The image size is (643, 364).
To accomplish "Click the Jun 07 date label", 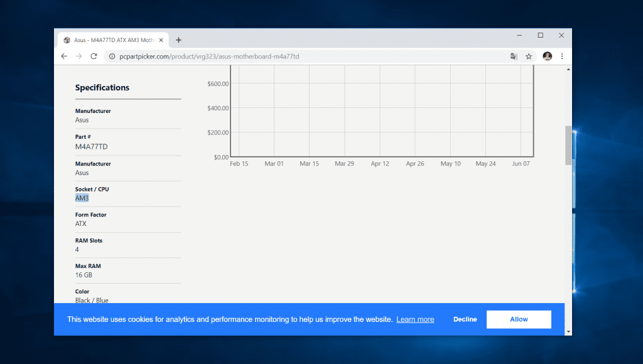I will [521, 164].
